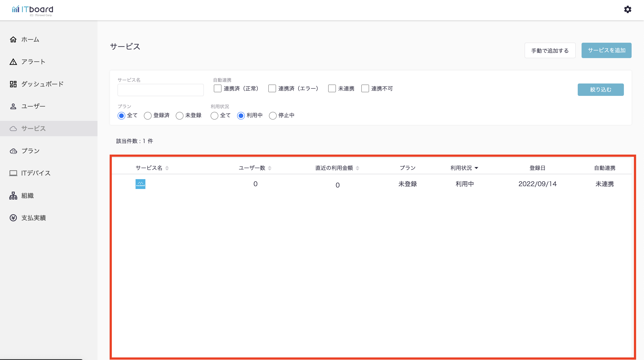644x360 pixels.
Task: Sort by サービス名 column arrows
Action: click(167, 168)
